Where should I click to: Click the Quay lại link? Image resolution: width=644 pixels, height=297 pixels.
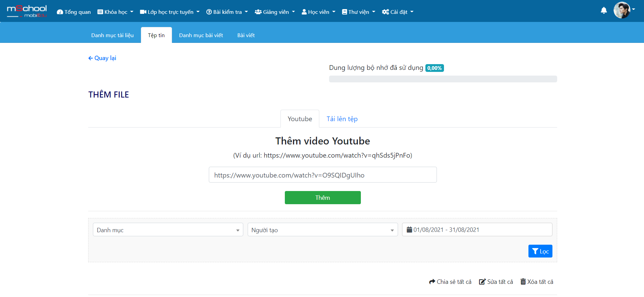[x=102, y=58]
